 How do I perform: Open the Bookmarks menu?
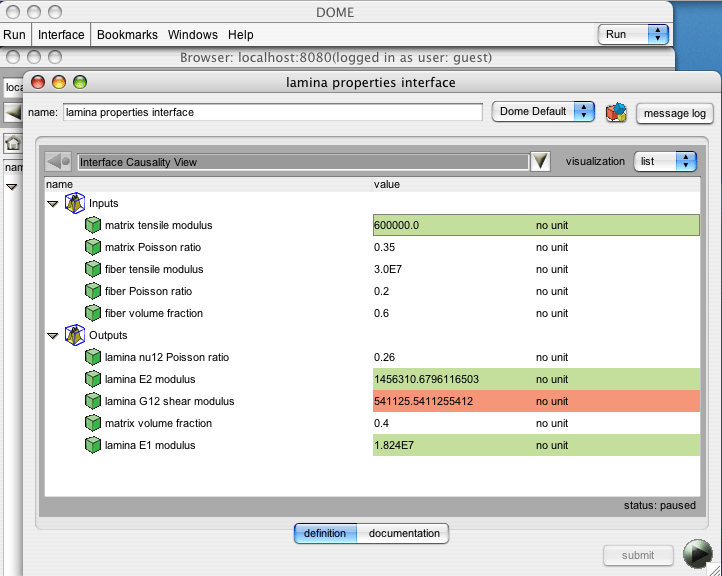point(127,35)
